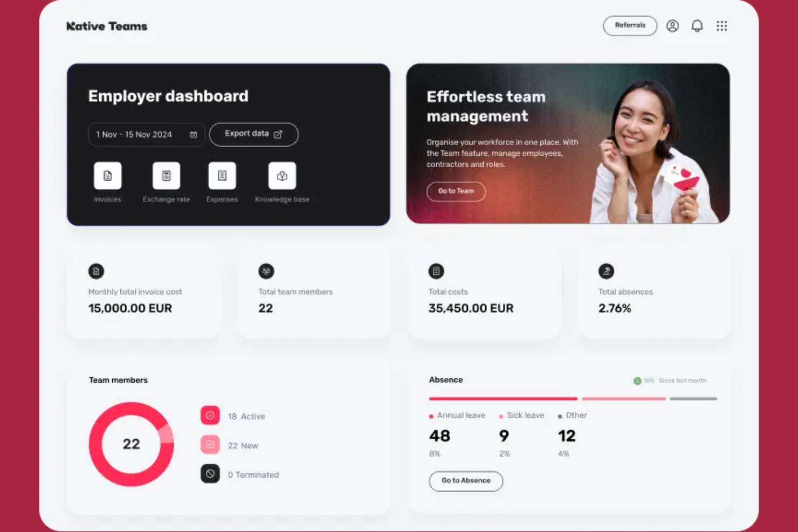Click the Native Teams logo

click(107, 26)
